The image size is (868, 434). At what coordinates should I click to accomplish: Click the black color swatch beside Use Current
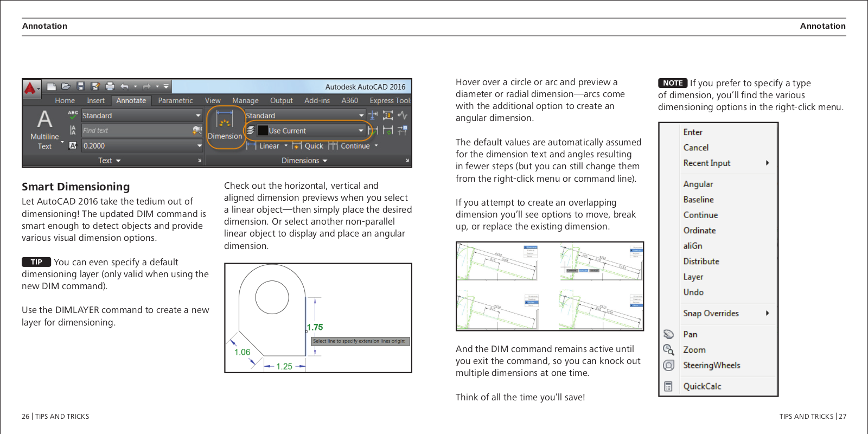click(x=263, y=130)
